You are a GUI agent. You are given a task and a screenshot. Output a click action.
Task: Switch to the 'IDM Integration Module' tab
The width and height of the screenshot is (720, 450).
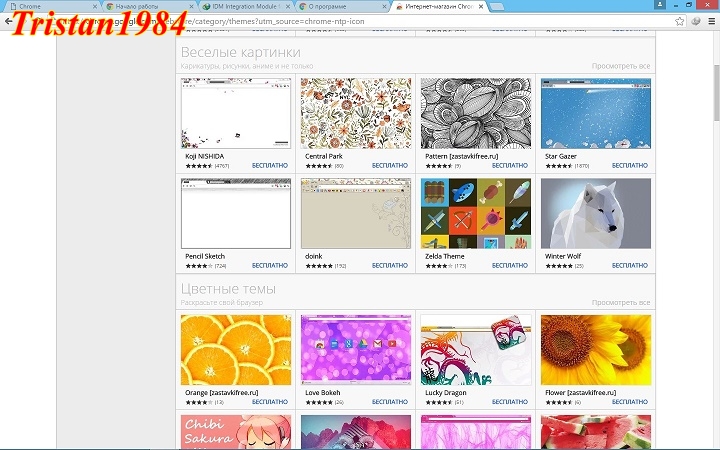click(x=247, y=6)
